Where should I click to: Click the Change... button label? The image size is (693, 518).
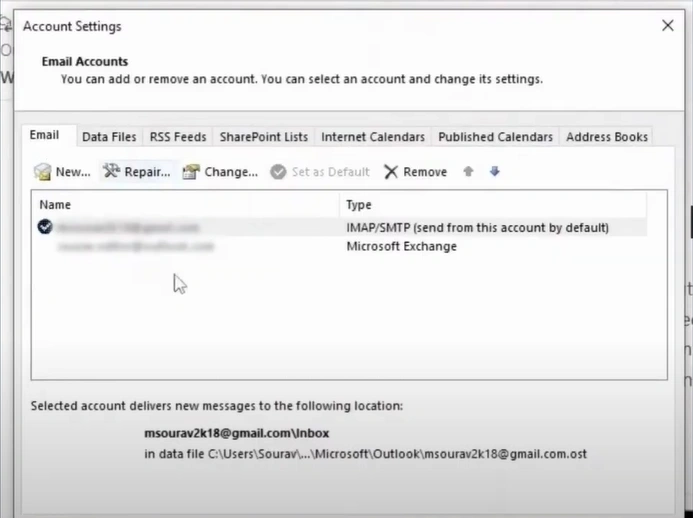(231, 172)
